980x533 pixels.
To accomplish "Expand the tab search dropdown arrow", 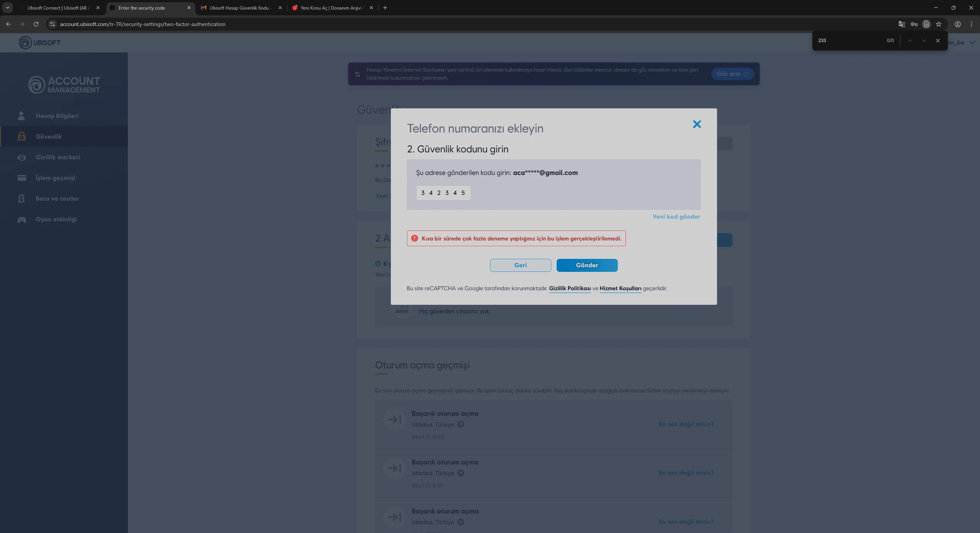I will coord(7,8).
